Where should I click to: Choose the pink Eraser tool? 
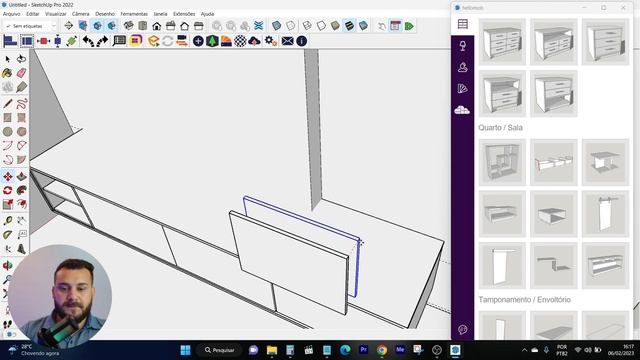click(x=21, y=73)
